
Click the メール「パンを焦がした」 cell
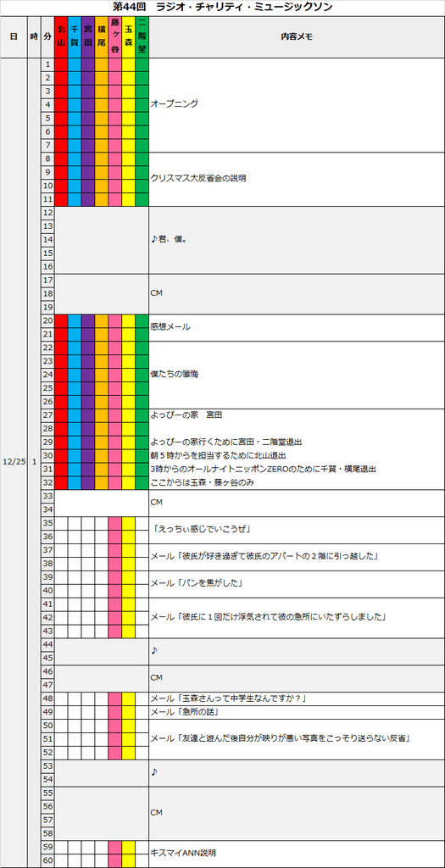click(297, 583)
